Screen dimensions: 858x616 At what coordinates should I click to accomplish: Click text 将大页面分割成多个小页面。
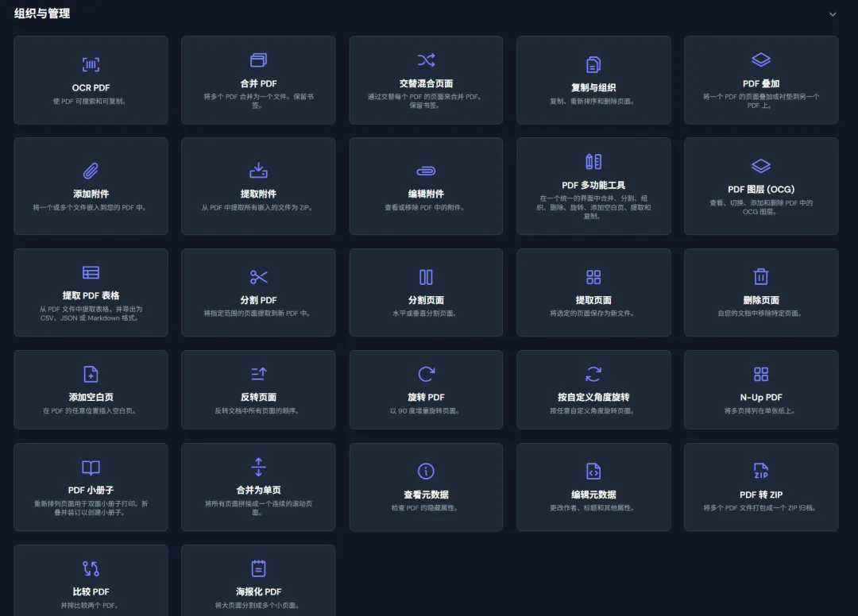point(258,606)
